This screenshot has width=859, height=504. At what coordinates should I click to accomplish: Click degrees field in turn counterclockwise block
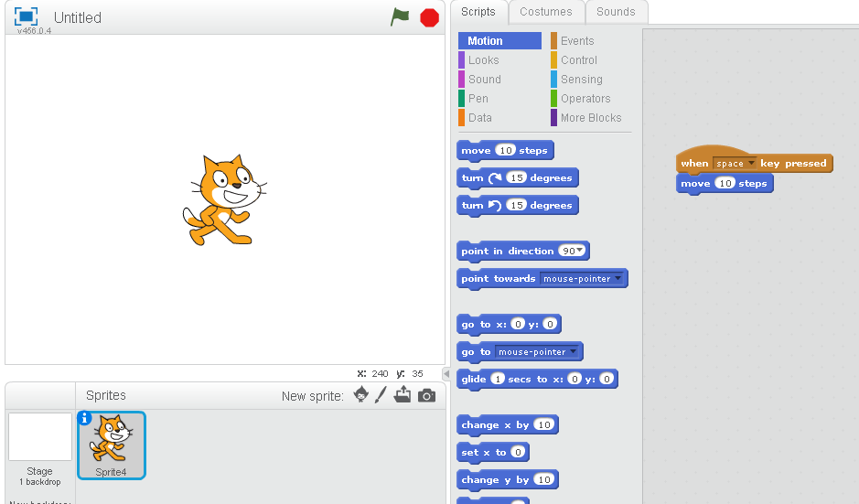516,205
